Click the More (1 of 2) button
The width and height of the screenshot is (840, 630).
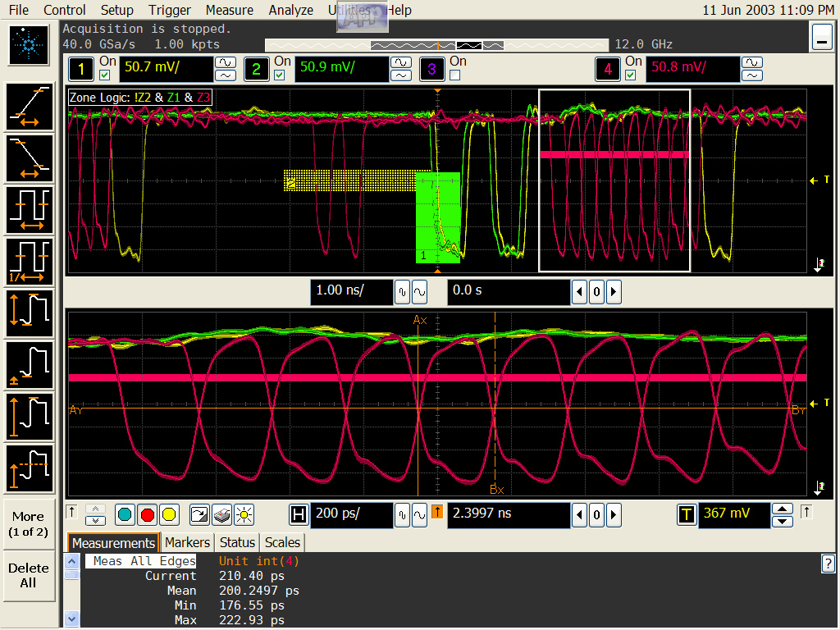click(29, 524)
